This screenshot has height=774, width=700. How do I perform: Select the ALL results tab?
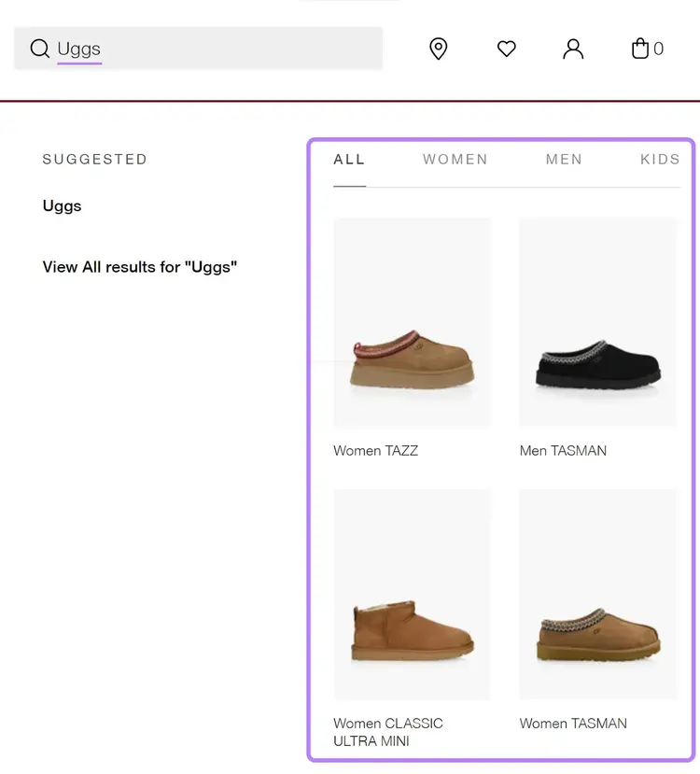coord(349,160)
